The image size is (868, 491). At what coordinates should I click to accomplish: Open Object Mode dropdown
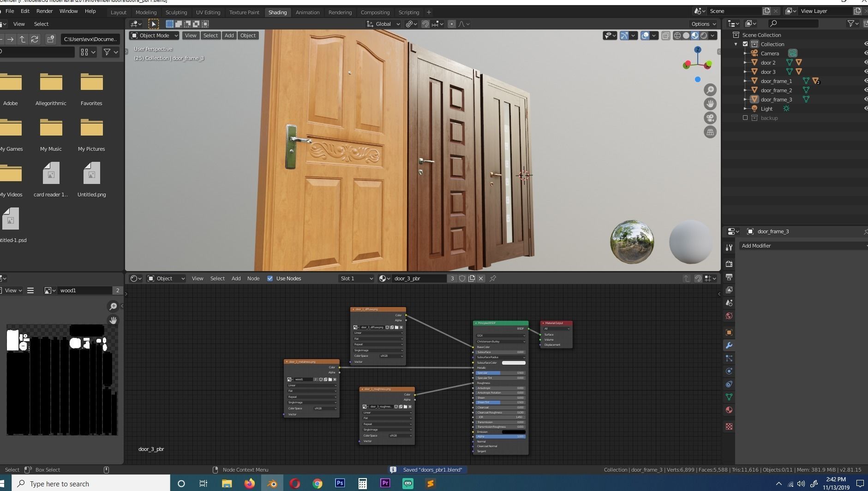(154, 35)
